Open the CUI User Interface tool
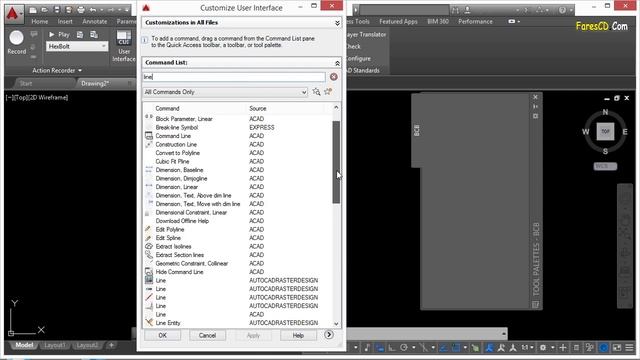This screenshot has width=640, height=360. (124, 46)
